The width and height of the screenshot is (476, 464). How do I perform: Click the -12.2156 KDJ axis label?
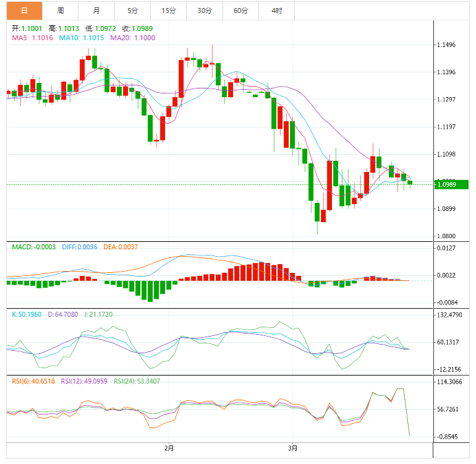449,370
